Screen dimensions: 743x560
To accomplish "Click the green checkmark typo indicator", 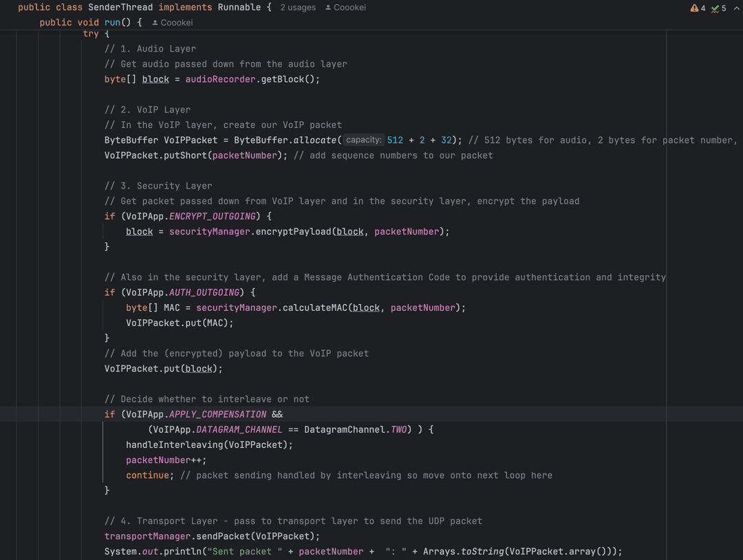I will pos(715,8).
